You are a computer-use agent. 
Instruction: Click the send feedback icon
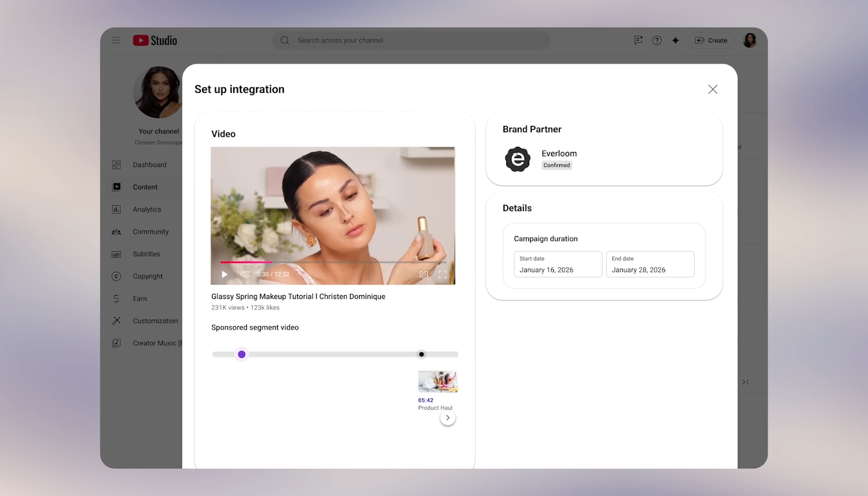coord(638,40)
